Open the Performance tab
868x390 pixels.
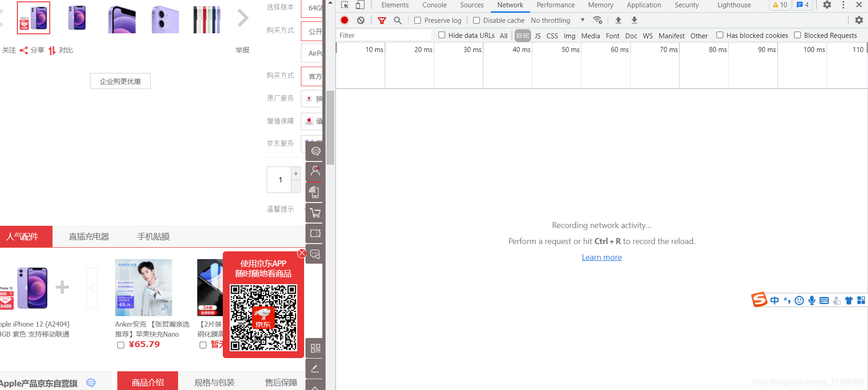(555, 5)
